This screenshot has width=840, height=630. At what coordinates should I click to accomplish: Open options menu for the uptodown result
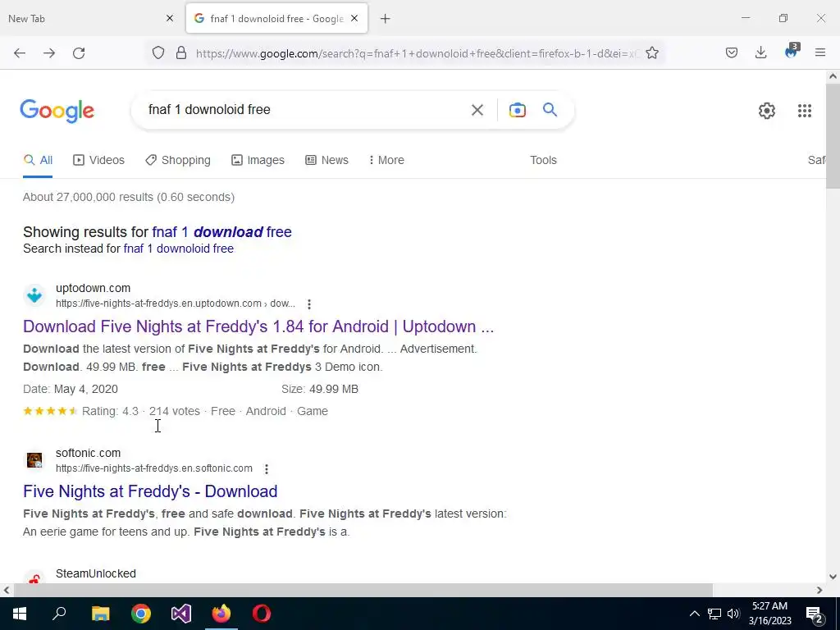[x=309, y=304]
